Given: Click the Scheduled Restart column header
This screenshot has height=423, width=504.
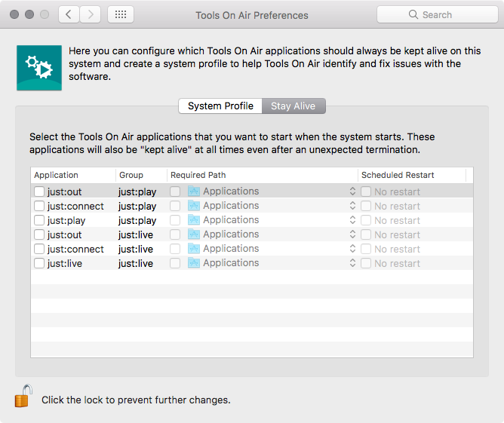Looking at the screenshot, I should pos(412,175).
